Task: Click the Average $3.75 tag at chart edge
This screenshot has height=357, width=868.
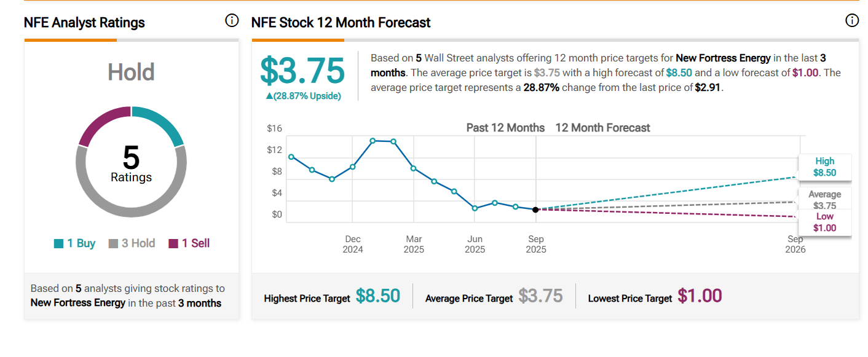Action: coord(824,200)
